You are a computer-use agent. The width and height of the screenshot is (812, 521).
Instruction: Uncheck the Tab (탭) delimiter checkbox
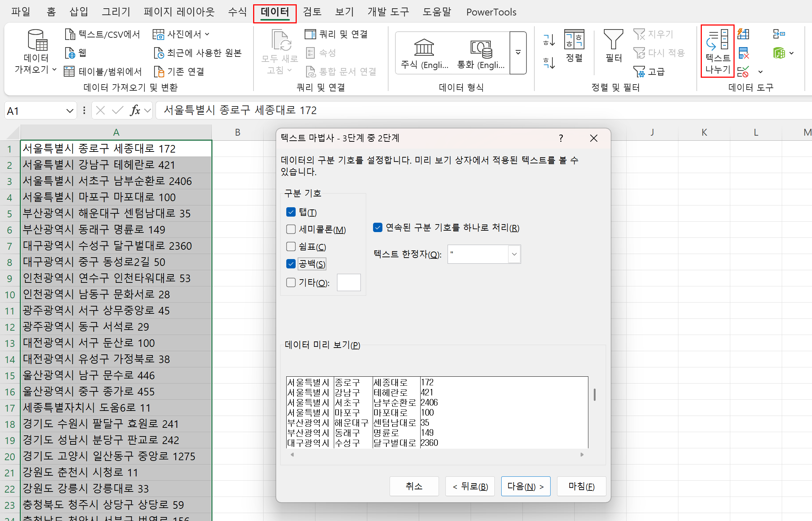tap(291, 212)
